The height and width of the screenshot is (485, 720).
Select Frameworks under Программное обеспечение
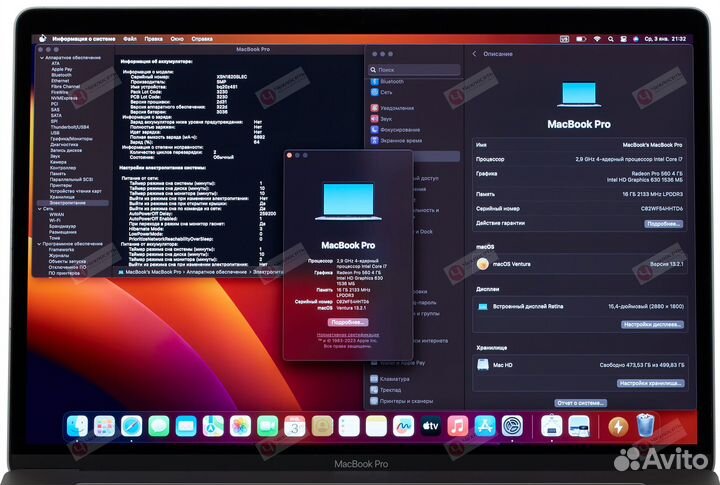click(61, 250)
